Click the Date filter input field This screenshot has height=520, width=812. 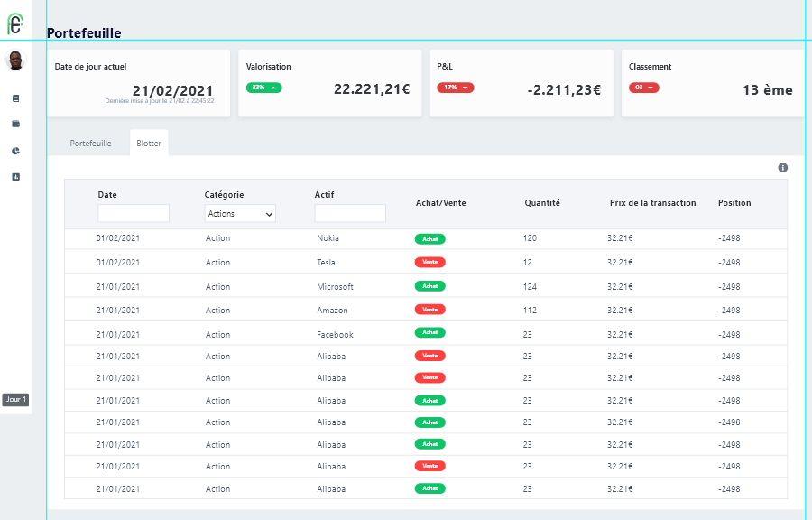[x=134, y=214]
